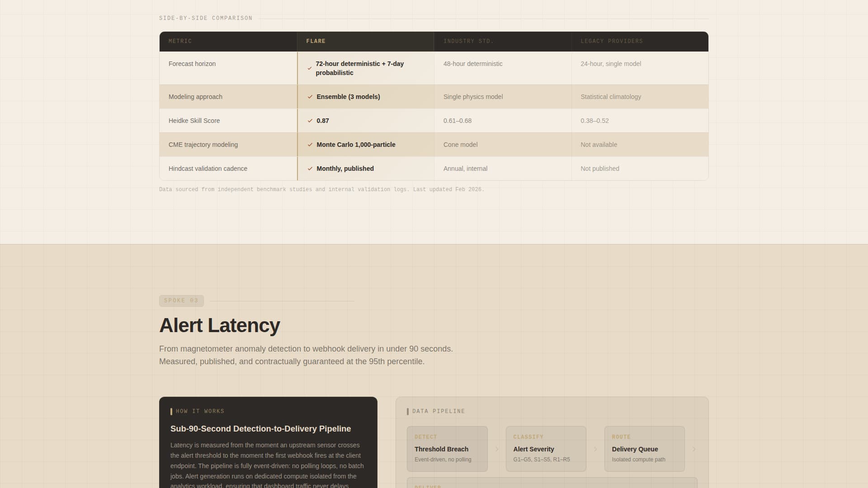Click the arrow after Delivery Queue card
Screen dimensions: 868x488
tap(694, 449)
